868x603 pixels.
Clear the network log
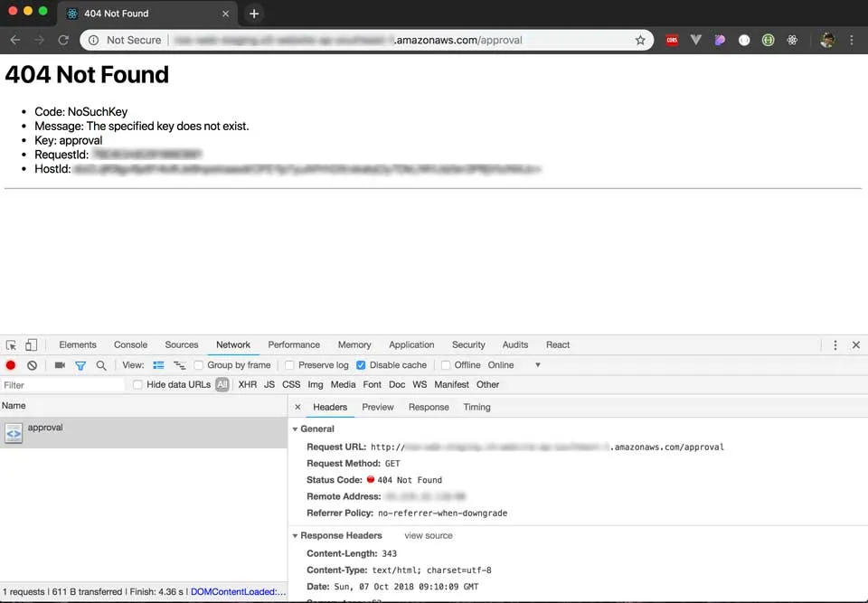click(x=32, y=365)
